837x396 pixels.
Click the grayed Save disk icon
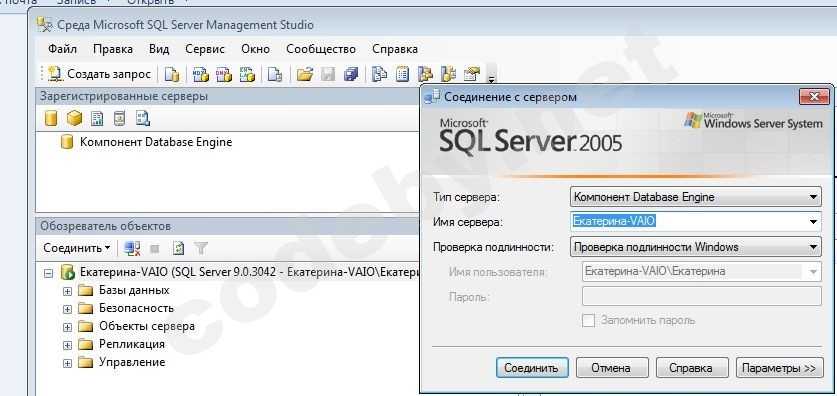pyautogui.click(x=328, y=74)
